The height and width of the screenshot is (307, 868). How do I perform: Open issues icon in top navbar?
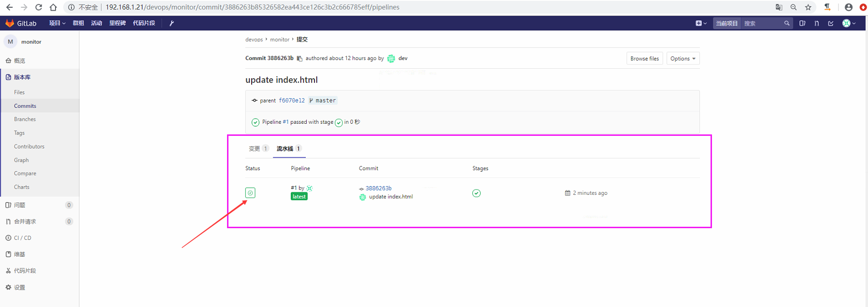[802, 23]
